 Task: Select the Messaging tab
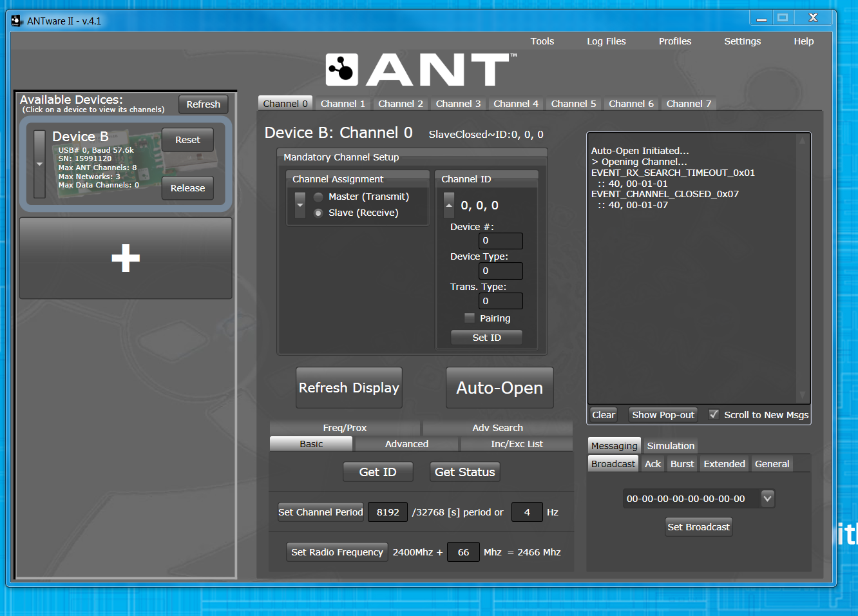pos(615,445)
